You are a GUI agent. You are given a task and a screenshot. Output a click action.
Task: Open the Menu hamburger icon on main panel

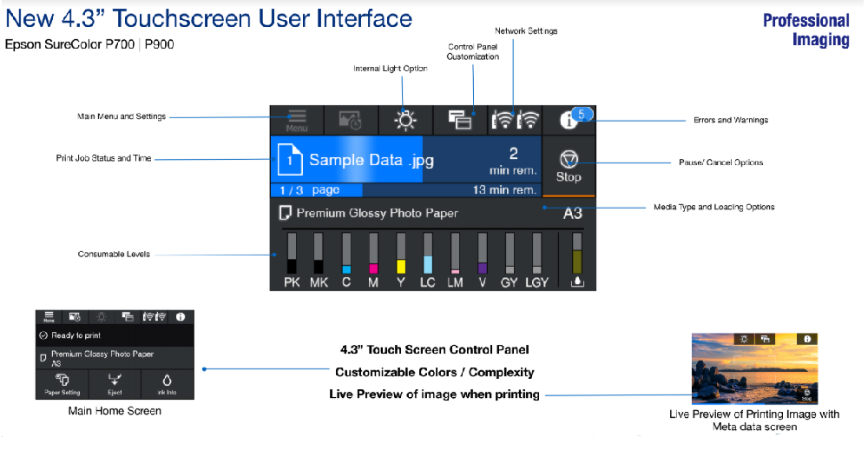point(297,120)
